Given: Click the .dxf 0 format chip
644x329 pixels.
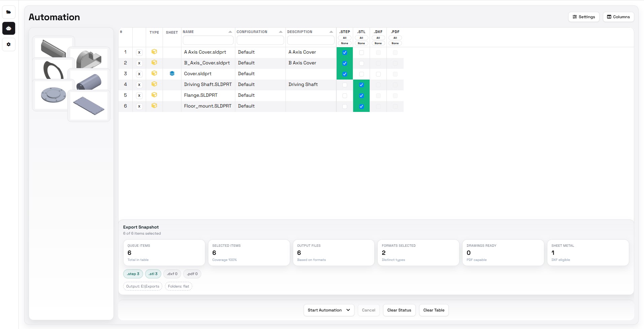Looking at the screenshot, I should pos(172,274).
